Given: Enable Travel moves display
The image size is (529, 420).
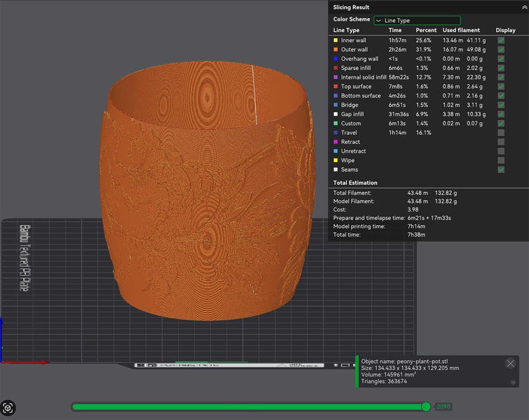Looking at the screenshot, I should [501, 133].
